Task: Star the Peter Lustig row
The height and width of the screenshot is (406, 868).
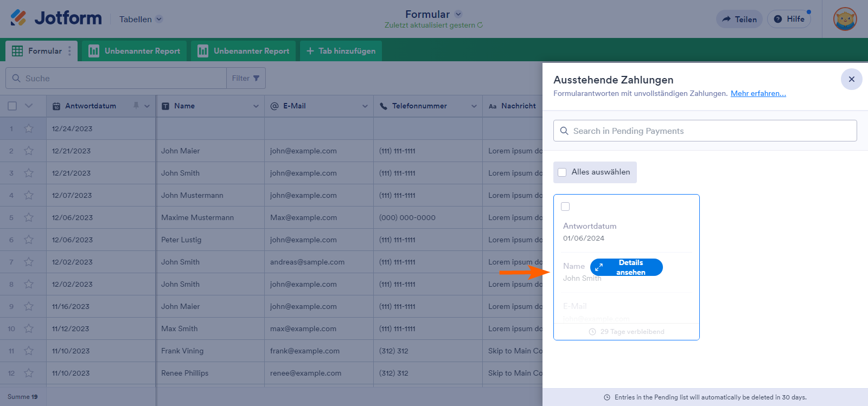Action: pyautogui.click(x=29, y=240)
